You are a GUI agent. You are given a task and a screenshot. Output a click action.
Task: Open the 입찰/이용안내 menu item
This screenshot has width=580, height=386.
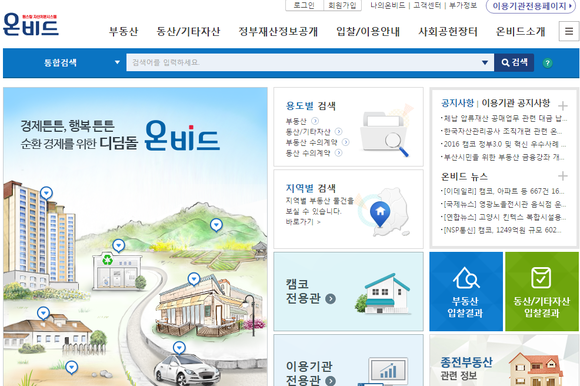(x=368, y=31)
